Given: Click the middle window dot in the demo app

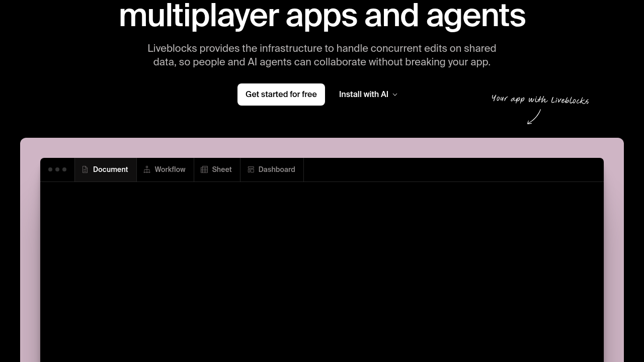Looking at the screenshot, I should tap(57, 169).
